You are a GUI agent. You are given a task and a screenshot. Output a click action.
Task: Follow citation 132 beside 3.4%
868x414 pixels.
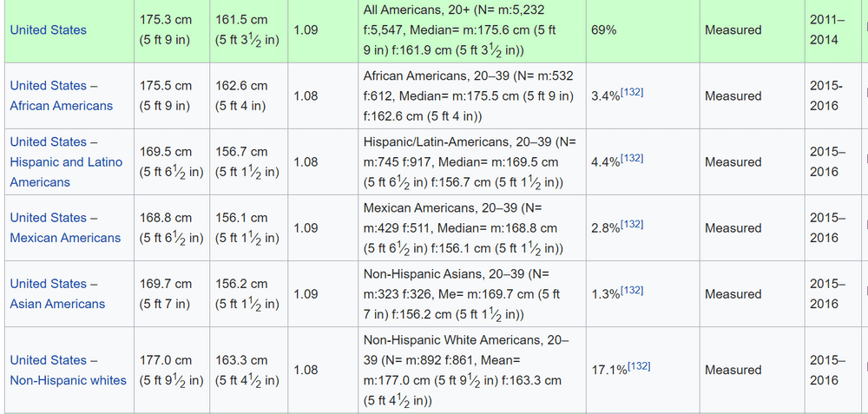[x=632, y=92]
